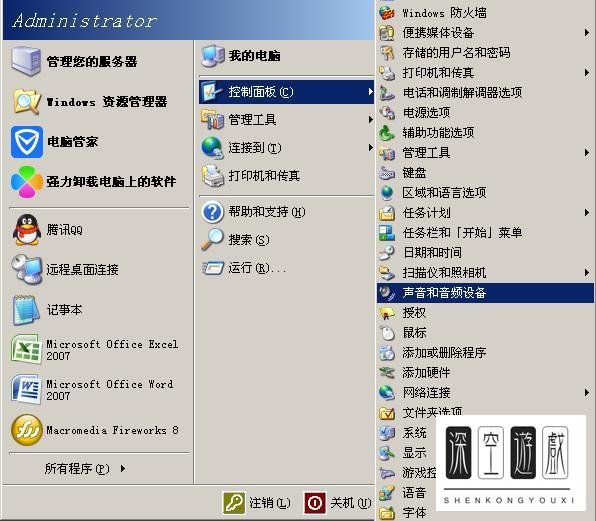Click the 日期和时间 clock icon

[x=387, y=253]
